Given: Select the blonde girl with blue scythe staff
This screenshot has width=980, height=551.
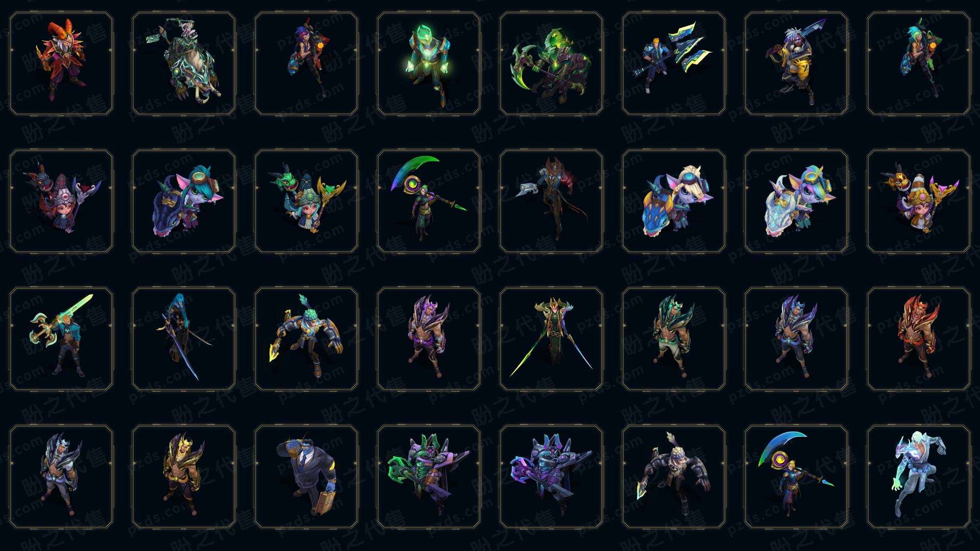Looking at the screenshot, I should tap(796, 477).
